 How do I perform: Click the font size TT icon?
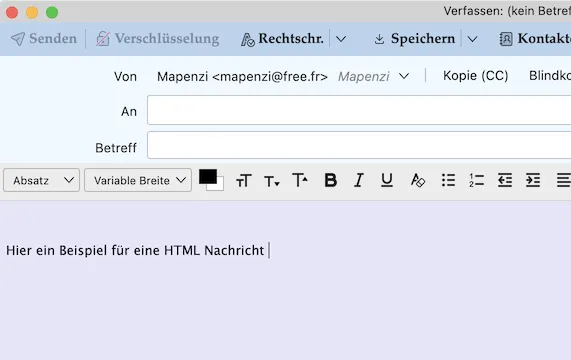244,181
